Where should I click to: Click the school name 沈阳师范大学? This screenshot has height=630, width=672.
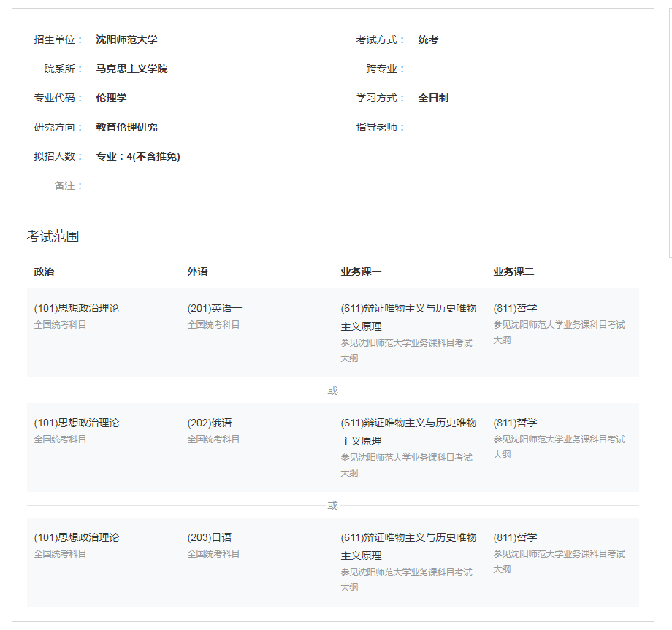(126, 39)
